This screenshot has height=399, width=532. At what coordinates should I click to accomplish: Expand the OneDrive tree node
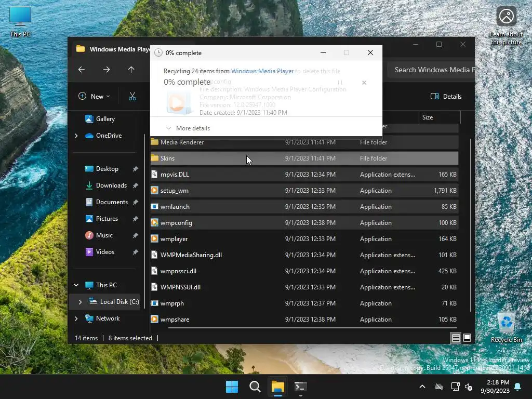tap(76, 136)
